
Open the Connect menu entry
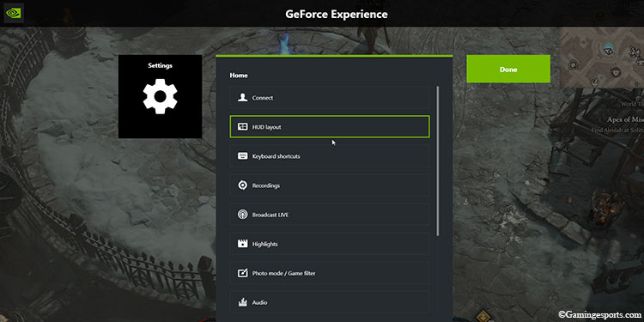(330, 98)
